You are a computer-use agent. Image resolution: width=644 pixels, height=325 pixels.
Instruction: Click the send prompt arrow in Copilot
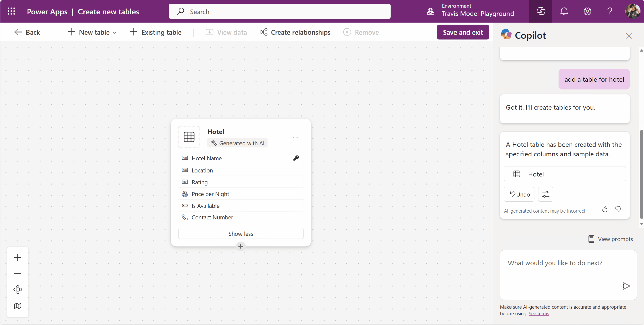click(x=626, y=286)
